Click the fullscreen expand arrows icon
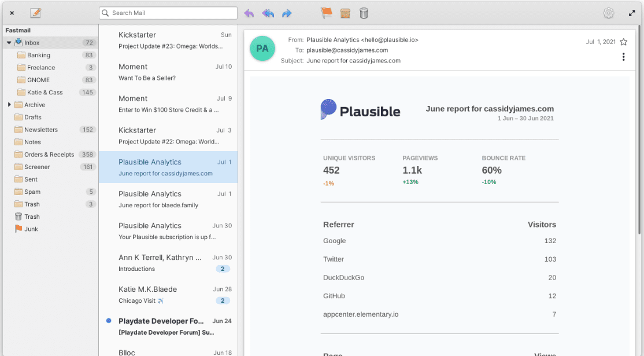 632,13
